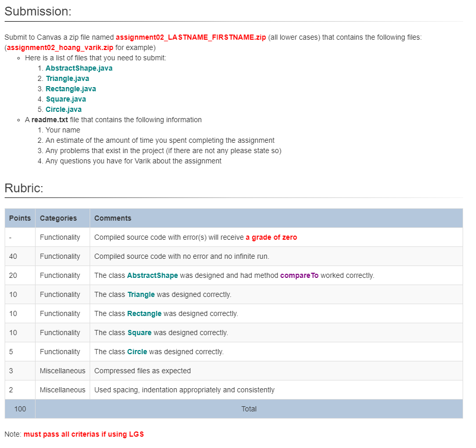The height and width of the screenshot is (448, 476).
Task: Click the AbstractShape class name in rubric row
Action: 152,275
